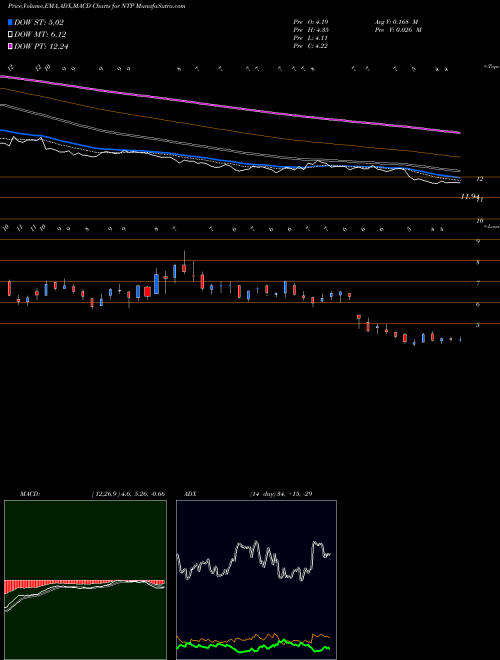Click the 'Pre O: 4.19' open value
Viewport: 500px width, 660px height.
[x=310, y=21]
